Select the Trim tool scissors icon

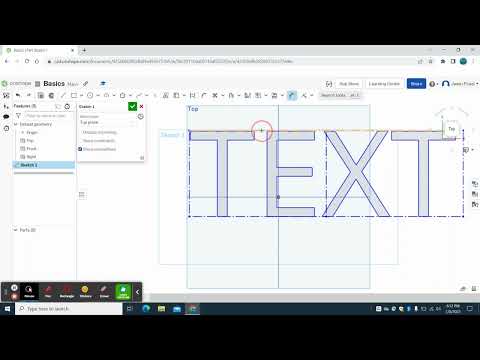pos(215,95)
